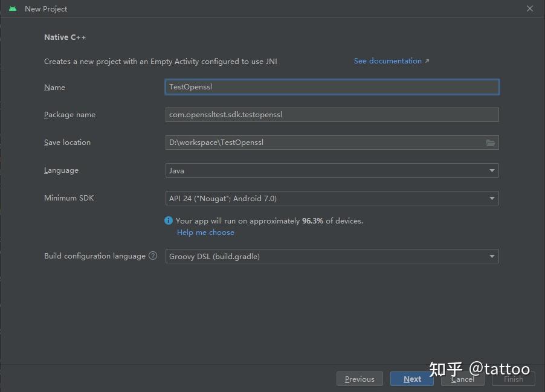Screen dimensions: 545x392
Task: Click the info icon next to device percentage
Action: tap(169, 221)
